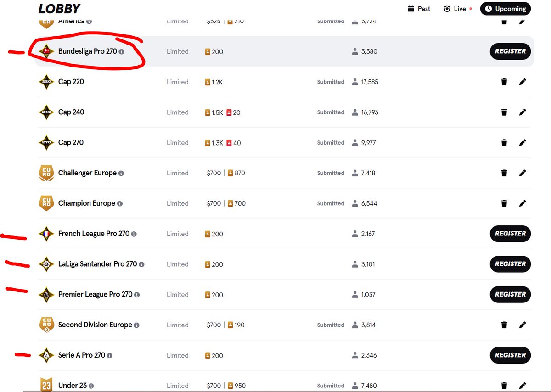
Task: Open the Serie A Pro 270 competition
Action: click(x=82, y=355)
